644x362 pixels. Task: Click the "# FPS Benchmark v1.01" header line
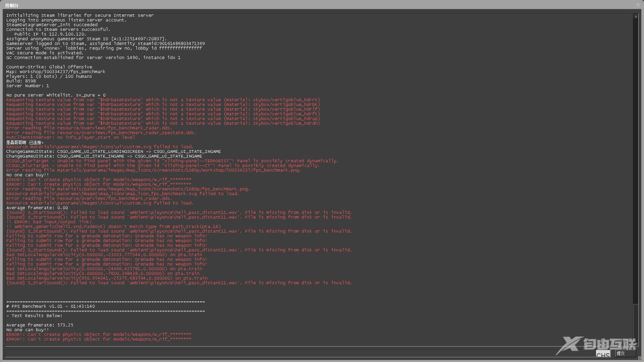(51, 306)
